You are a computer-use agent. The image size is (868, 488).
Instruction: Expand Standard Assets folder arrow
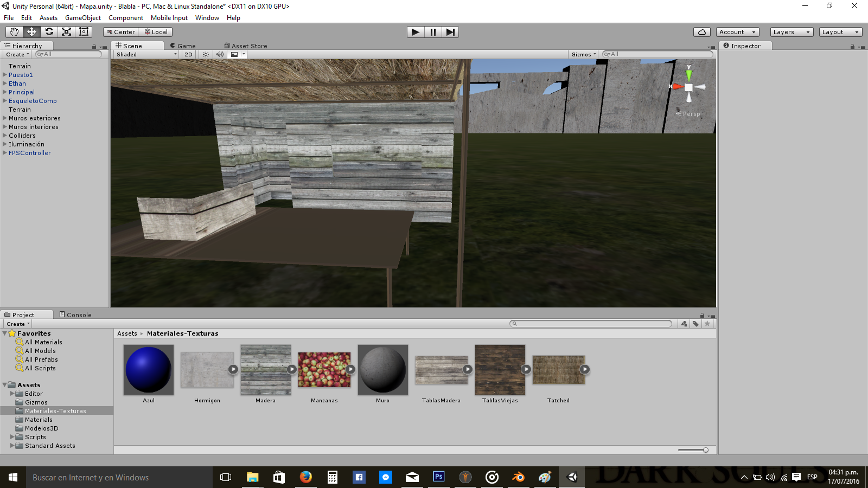(x=12, y=446)
